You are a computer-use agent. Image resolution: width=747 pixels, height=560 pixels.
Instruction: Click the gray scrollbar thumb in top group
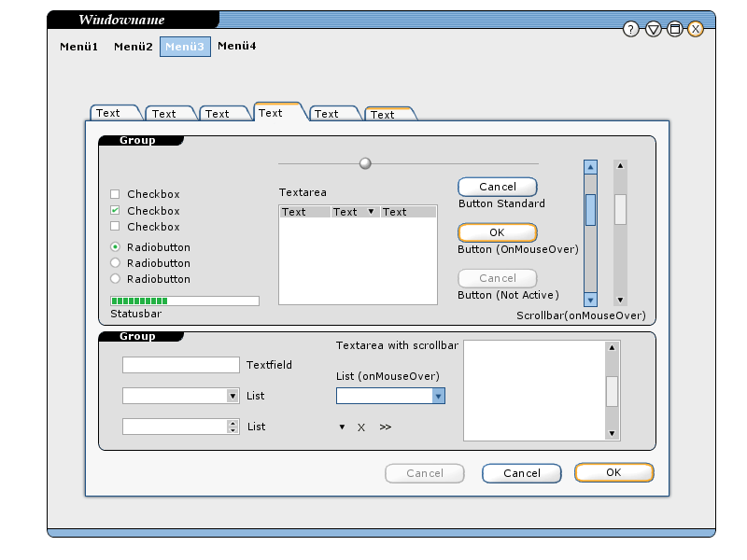[620, 209]
